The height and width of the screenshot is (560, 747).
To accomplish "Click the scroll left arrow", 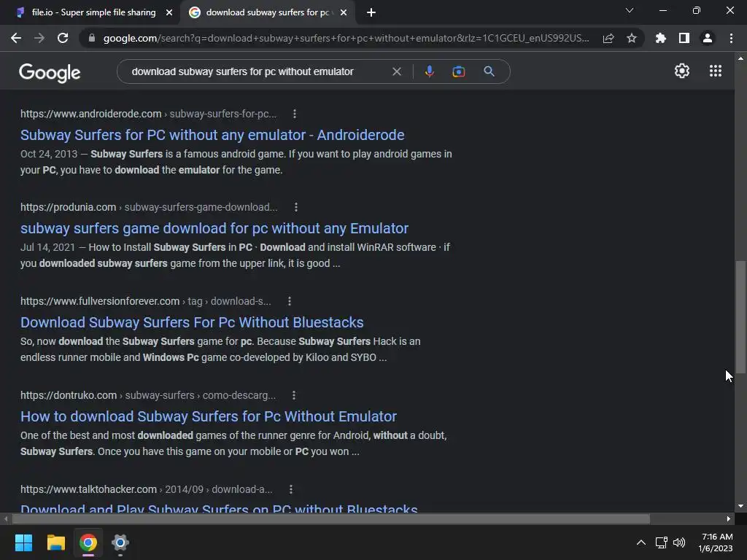I will point(5,518).
